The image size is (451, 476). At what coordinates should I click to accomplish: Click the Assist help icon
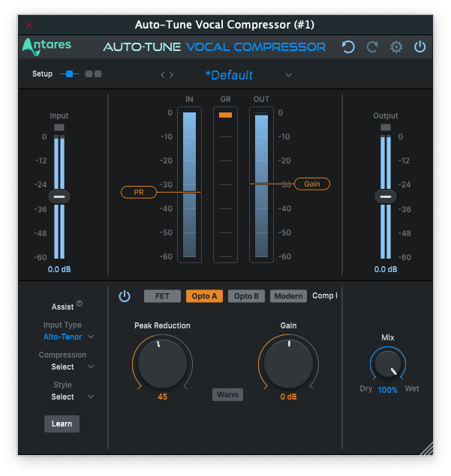80,304
